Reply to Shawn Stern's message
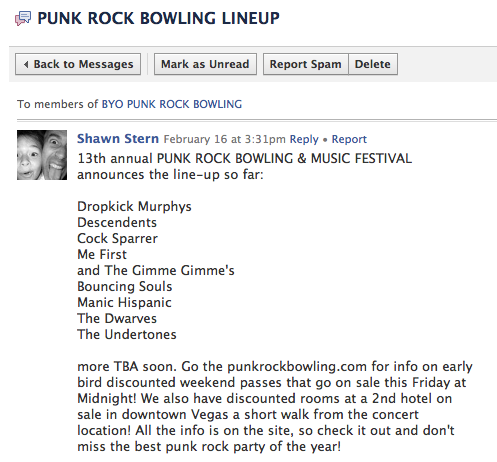This screenshot has width=497, height=462. point(304,139)
